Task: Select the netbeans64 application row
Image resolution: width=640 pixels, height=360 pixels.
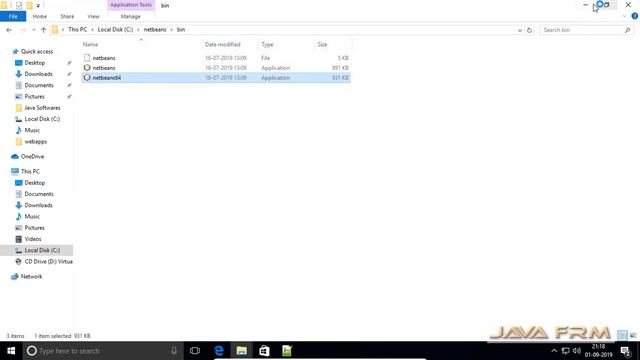Action: pos(216,78)
